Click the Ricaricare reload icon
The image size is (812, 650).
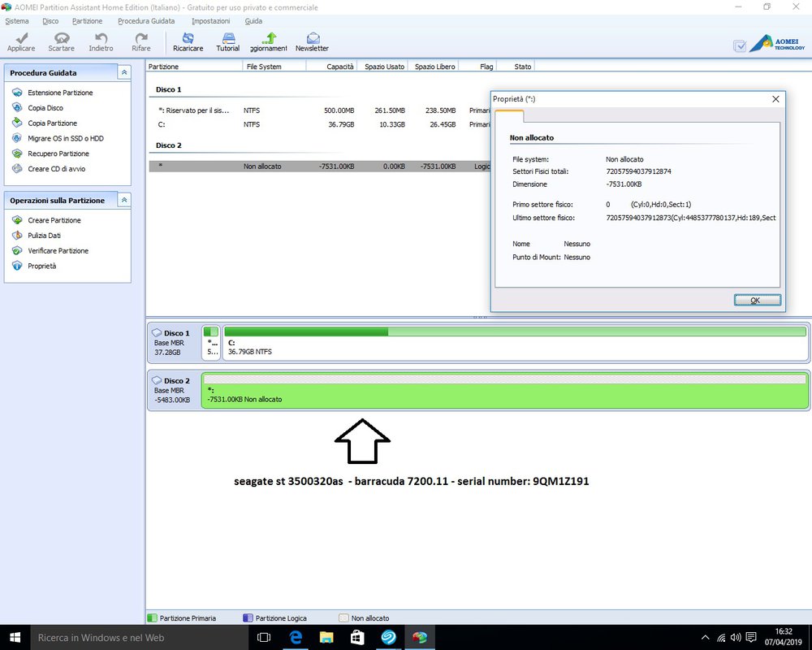tap(188, 38)
